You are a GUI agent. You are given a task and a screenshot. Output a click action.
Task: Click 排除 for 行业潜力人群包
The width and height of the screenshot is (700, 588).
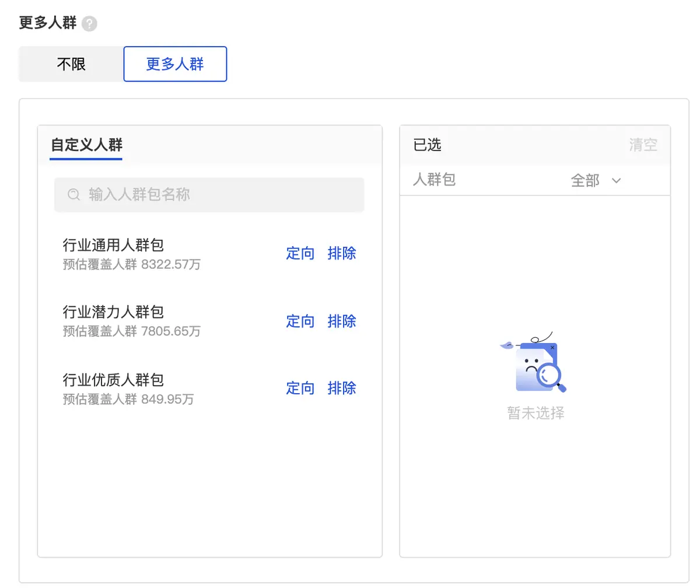342,321
